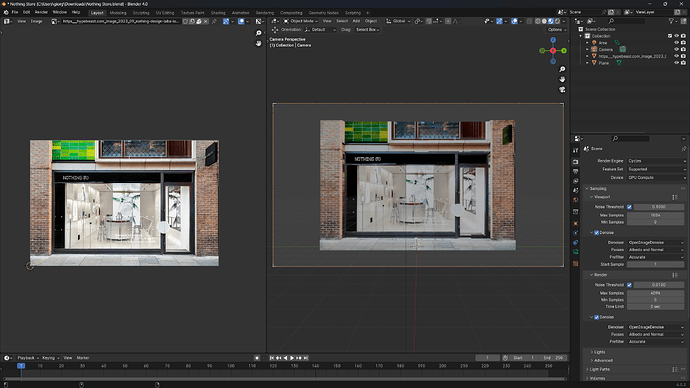Open Select Box drag option

pos(367,30)
